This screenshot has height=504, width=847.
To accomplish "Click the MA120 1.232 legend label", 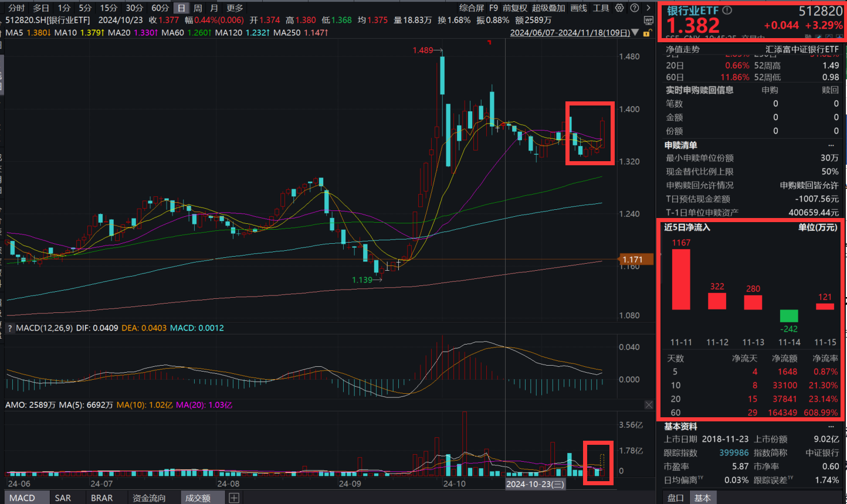I will point(243,33).
